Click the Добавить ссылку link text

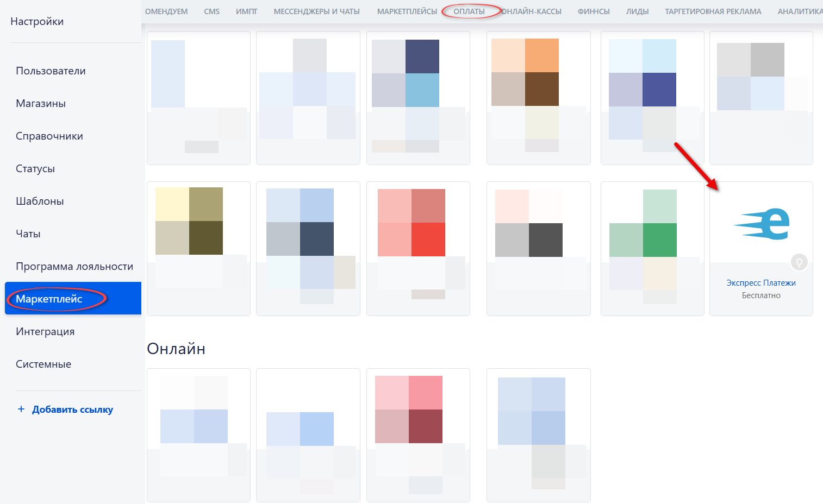click(72, 409)
